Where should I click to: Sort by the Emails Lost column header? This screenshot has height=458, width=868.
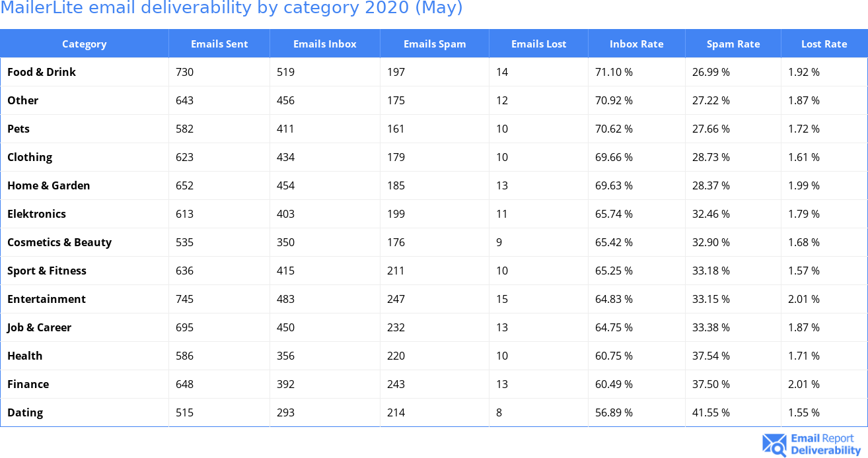[x=538, y=44]
